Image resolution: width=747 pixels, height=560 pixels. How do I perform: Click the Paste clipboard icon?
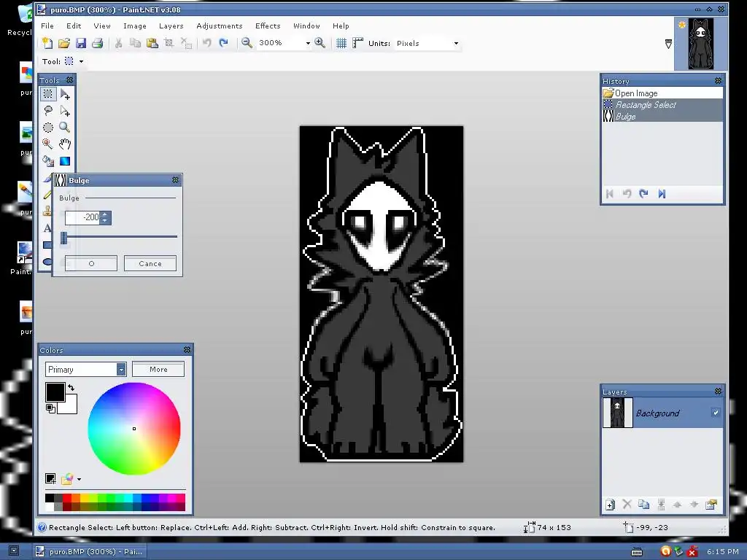point(152,43)
